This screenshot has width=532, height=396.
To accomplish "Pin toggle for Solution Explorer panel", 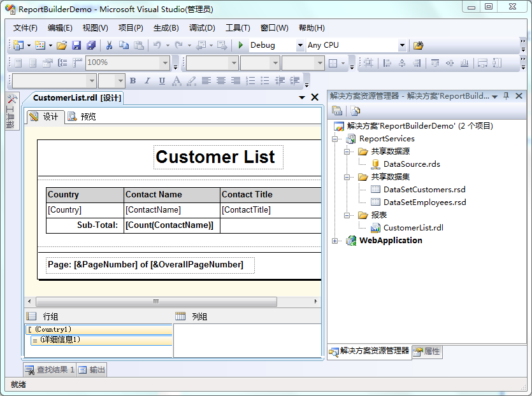I will (x=507, y=96).
